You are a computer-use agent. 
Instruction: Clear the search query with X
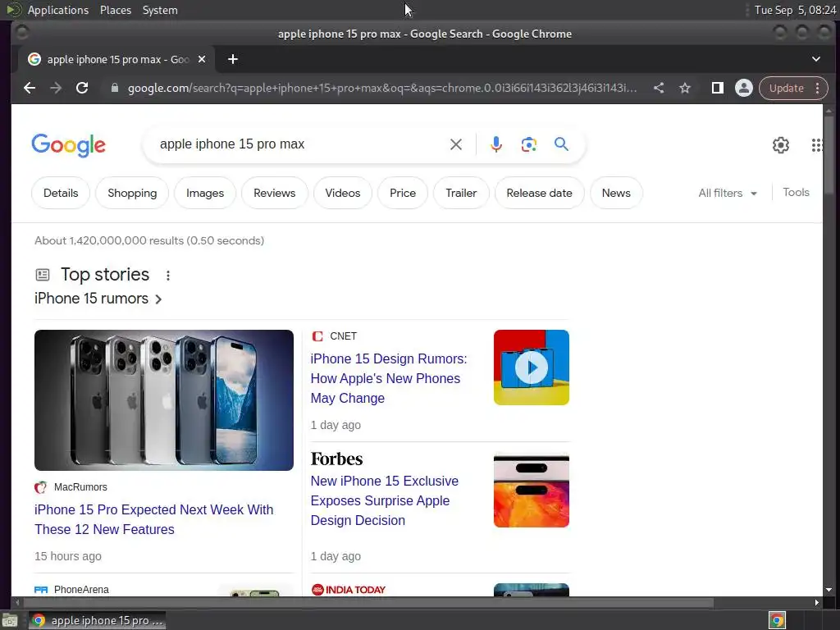click(x=456, y=144)
